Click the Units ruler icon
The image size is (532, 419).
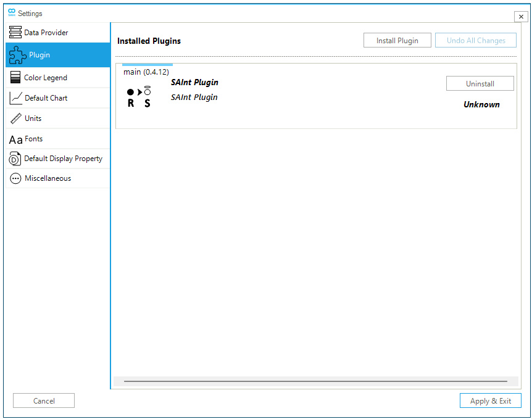[16, 118]
